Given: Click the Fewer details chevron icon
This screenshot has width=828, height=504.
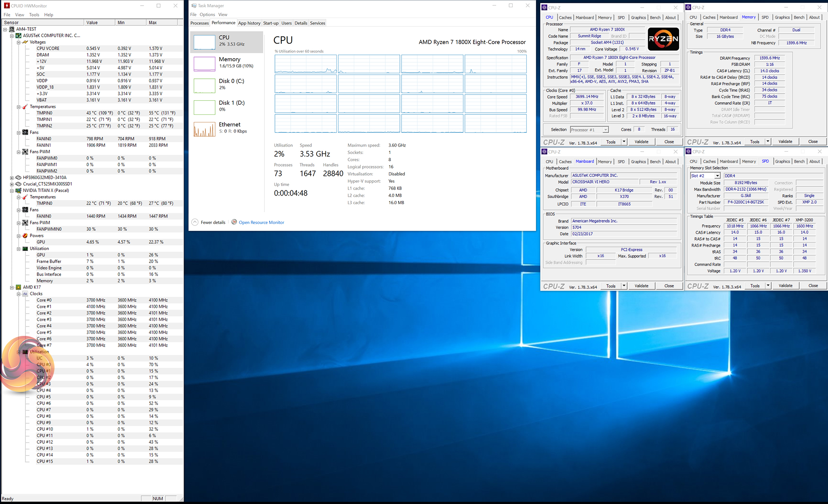Looking at the screenshot, I should click(195, 222).
